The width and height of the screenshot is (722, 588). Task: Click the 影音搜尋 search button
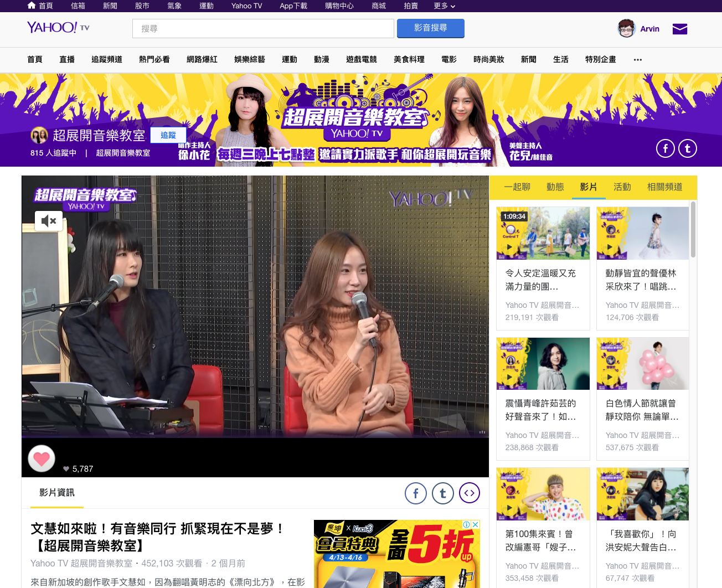coord(431,28)
